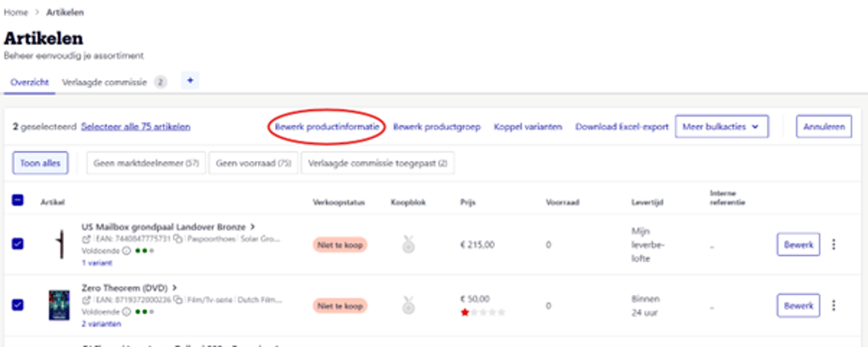Click the external link icon for US Mailbox

(x=85, y=239)
